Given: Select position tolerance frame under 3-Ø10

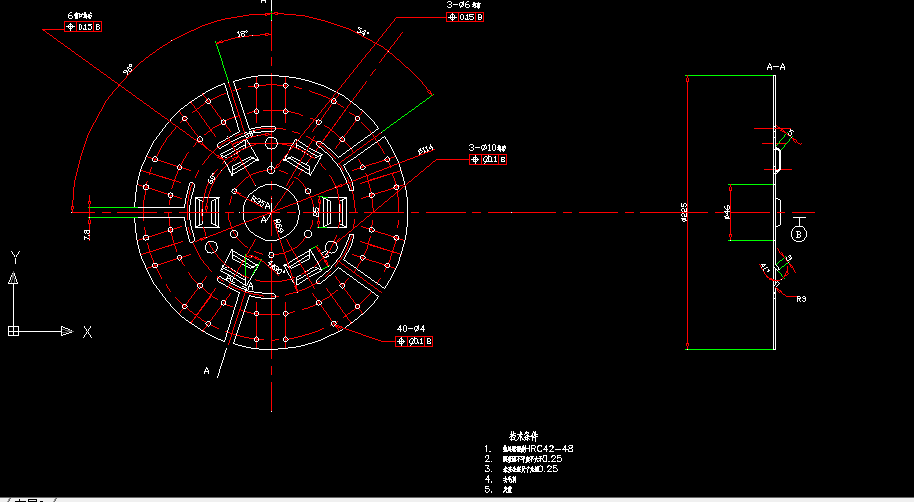Looking at the screenshot, I should pos(488,159).
